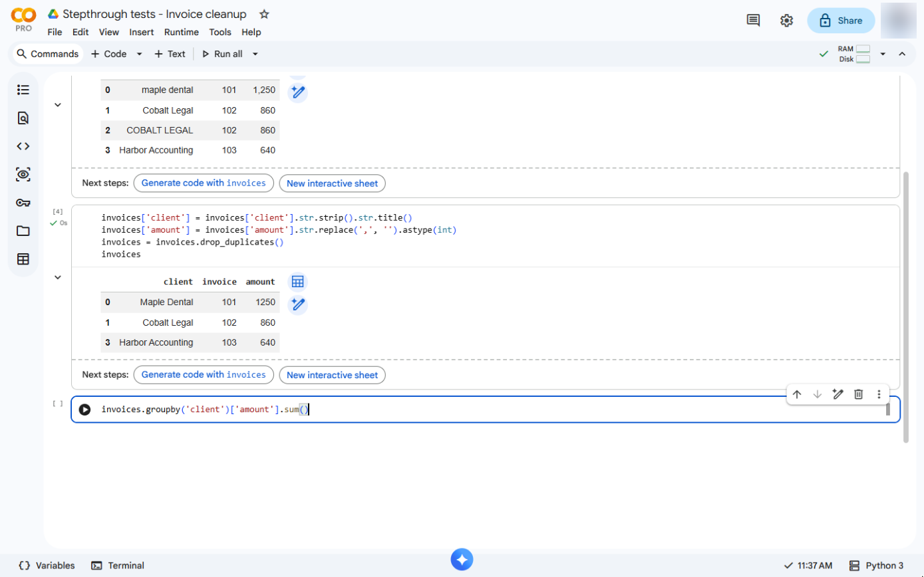Image resolution: width=924 pixels, height=577 pixels.
Task: Click the 'Harbor Accounting' cell in lower table
Action: (x=156, y=342)
